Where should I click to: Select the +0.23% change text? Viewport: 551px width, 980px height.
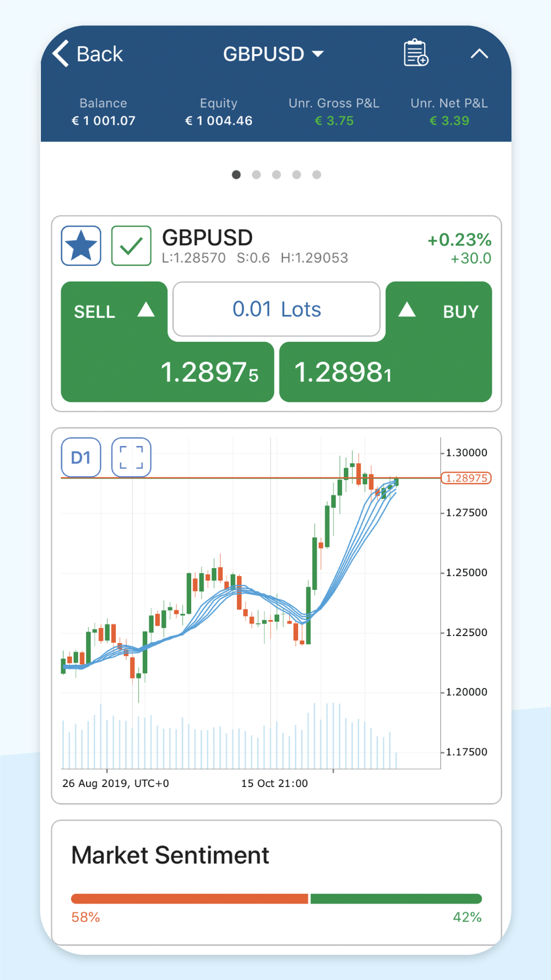click(x=460, y=240)
